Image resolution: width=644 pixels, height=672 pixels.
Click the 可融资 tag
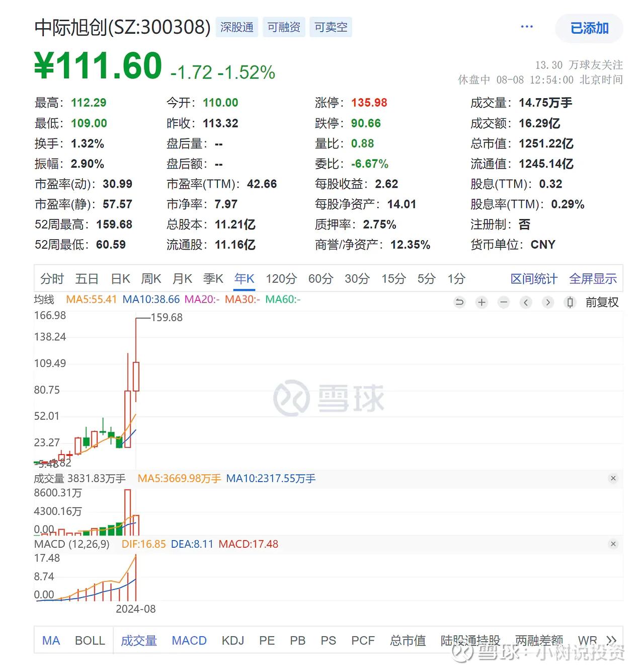[284, 27]
